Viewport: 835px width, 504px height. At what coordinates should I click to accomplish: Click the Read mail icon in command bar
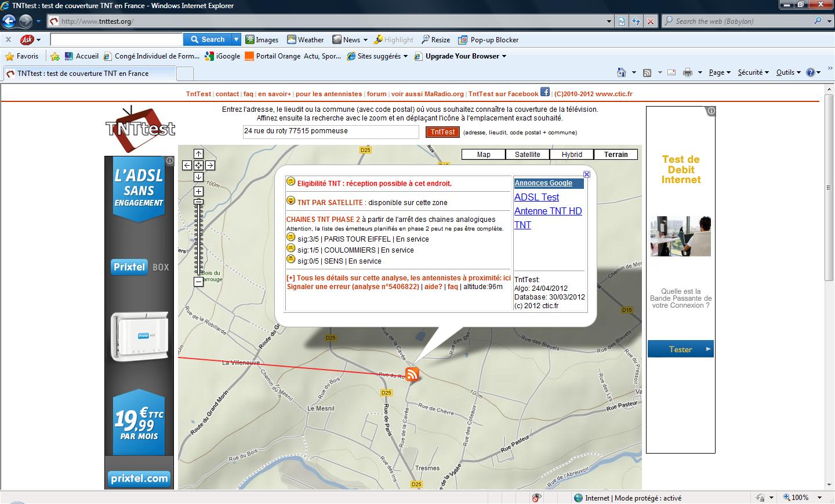[671, 72]
